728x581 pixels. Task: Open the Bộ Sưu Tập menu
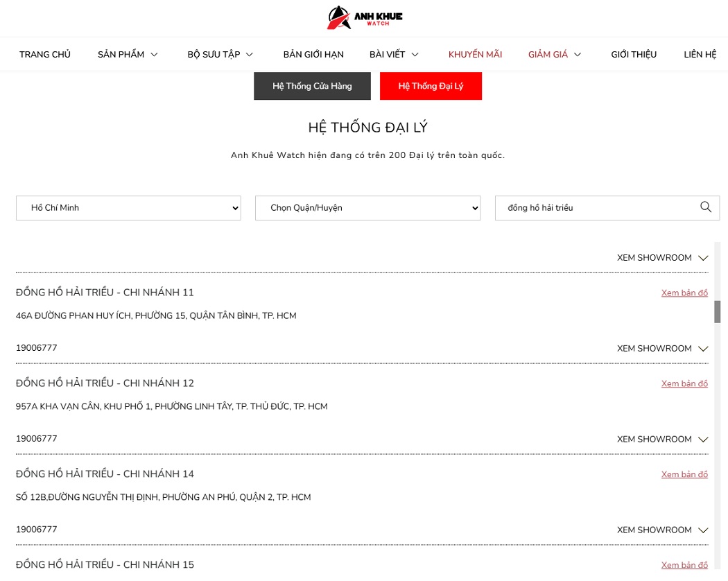(214, 54)
